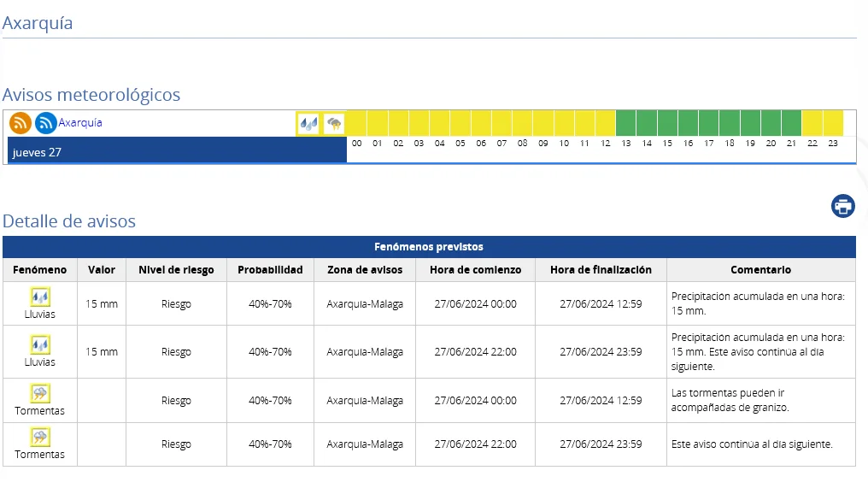
Task: Click first row comment 'Precipitación acumulada en una hora: 15 mm.'
Action: coord(758,303)
